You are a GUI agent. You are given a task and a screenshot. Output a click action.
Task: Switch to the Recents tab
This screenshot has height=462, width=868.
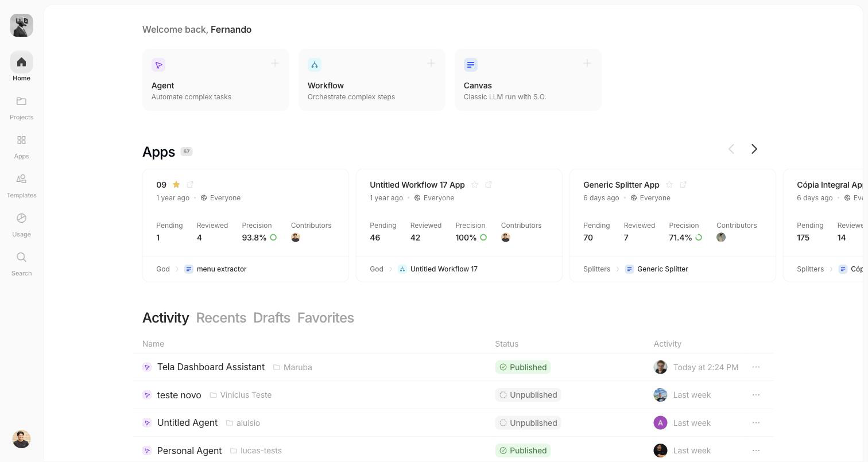(x=221, y=318)
